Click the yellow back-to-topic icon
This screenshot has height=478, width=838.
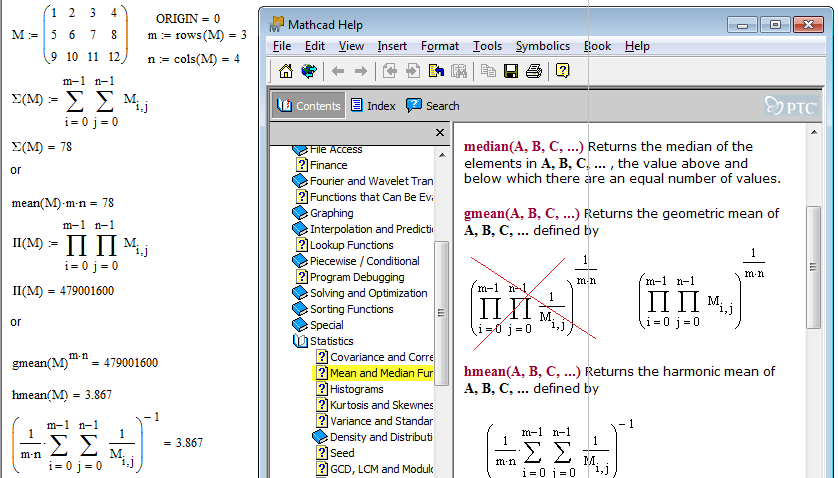(x=436, y=71)
